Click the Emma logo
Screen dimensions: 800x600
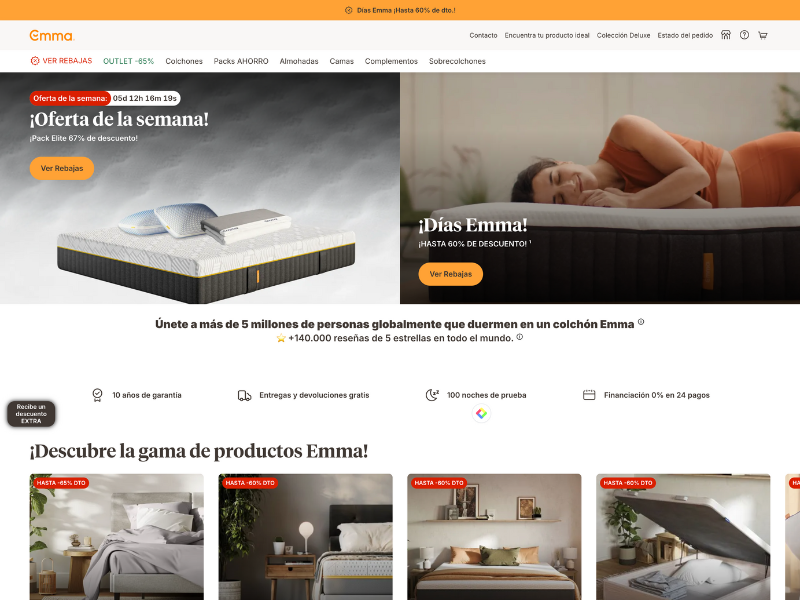click(52, 36)
